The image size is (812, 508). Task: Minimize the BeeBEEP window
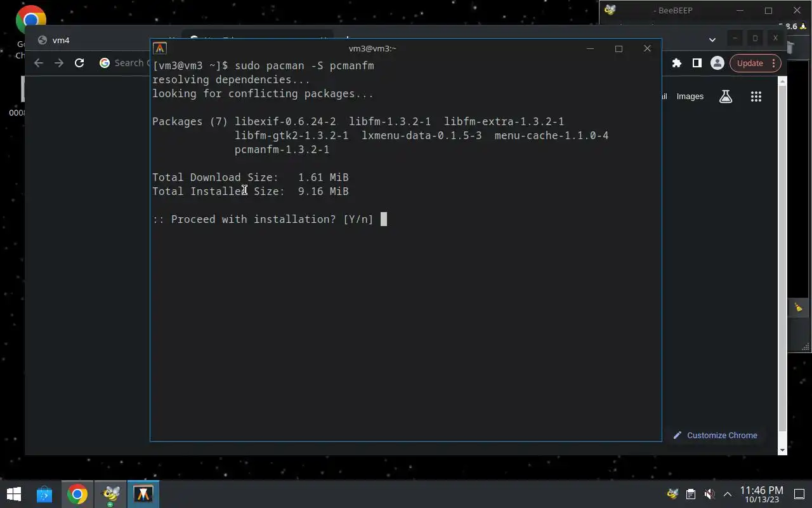tap(740, 10)
